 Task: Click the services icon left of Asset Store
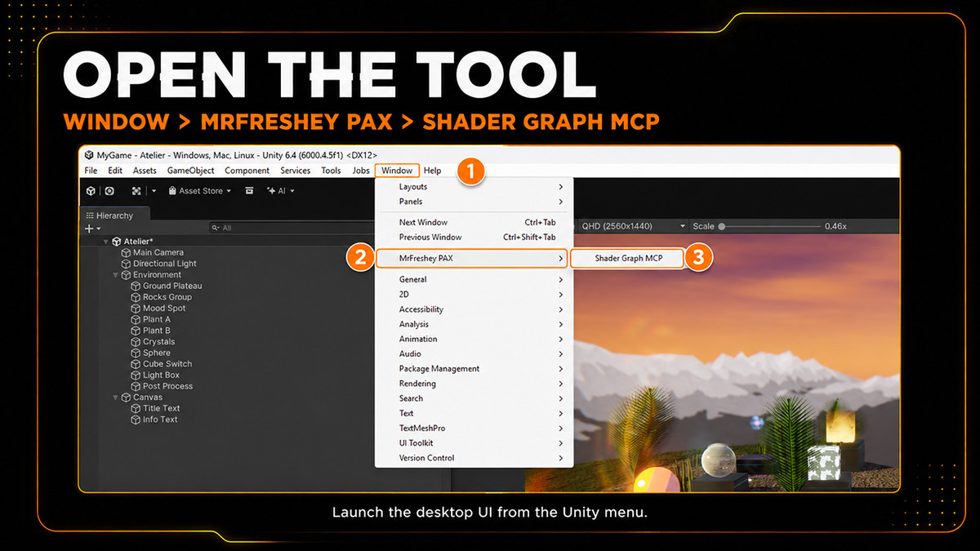(x=137, y=191)
